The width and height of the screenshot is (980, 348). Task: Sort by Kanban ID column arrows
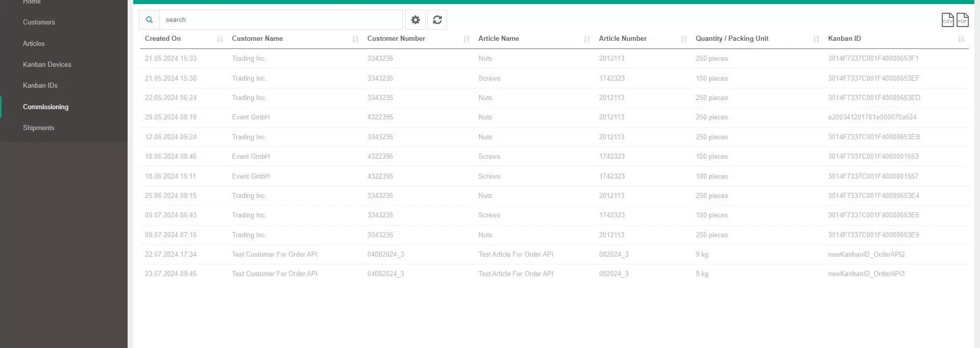coord(962,39)
